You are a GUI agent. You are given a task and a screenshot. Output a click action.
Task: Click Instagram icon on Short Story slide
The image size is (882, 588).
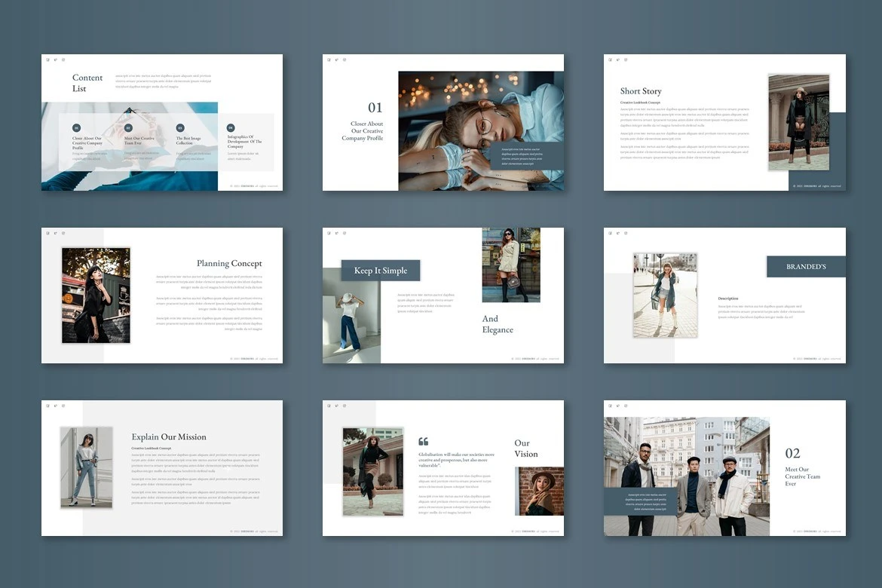626,60
